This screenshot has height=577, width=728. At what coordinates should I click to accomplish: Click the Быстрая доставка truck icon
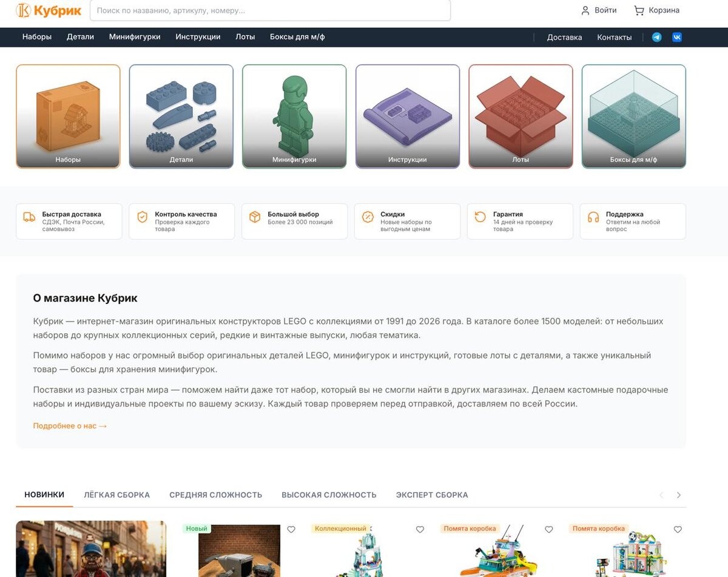pos(29,217)
